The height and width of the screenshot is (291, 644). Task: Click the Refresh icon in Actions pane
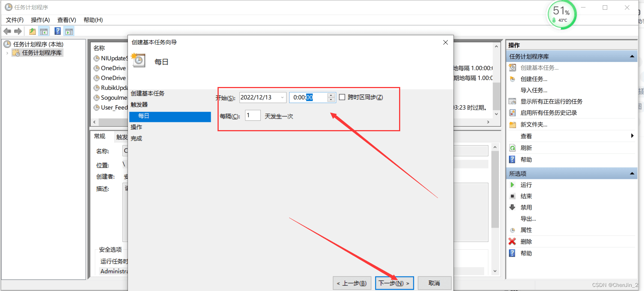pyautogui.click(x=512, y=148)
